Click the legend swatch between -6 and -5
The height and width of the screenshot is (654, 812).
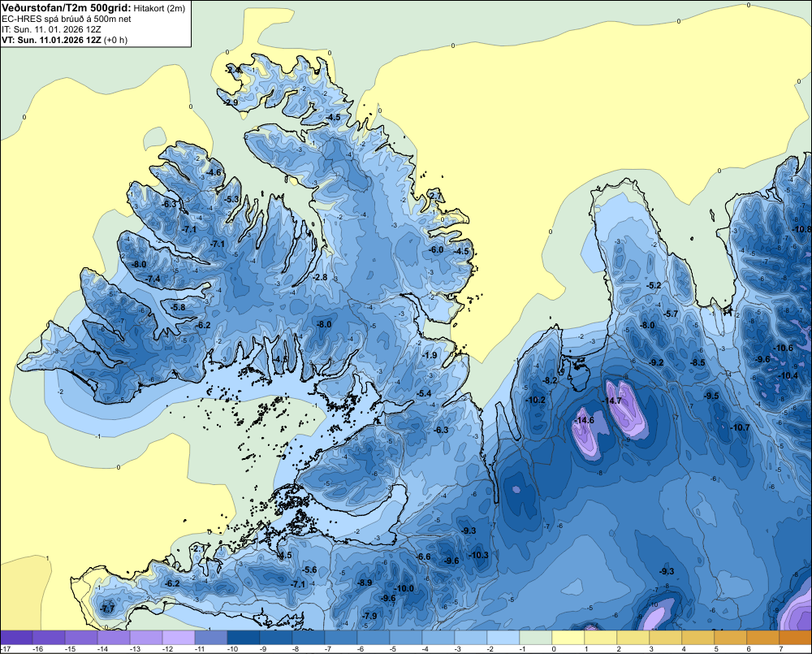click(x=374, y=638)
